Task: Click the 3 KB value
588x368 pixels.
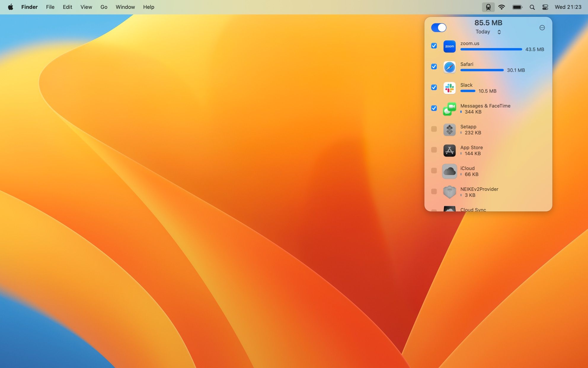Action: [x=470, y=195]
